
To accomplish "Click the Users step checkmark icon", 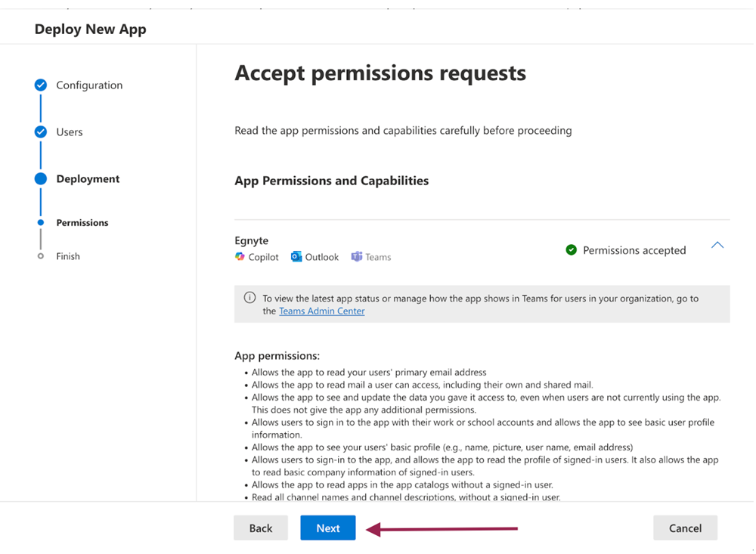I will point(41,132).
